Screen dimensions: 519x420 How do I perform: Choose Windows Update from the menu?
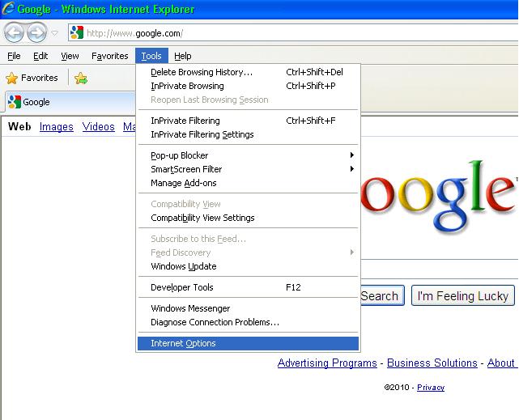coord(248,266)
